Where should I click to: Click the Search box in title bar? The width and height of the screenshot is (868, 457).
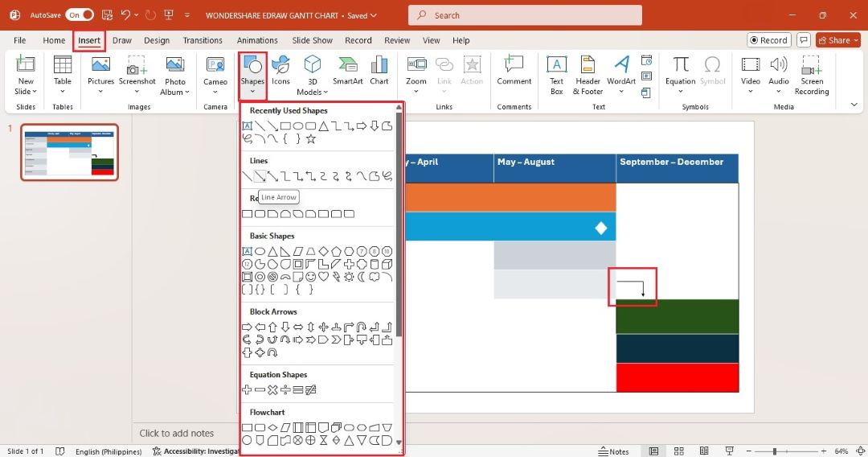coord(525,15)
